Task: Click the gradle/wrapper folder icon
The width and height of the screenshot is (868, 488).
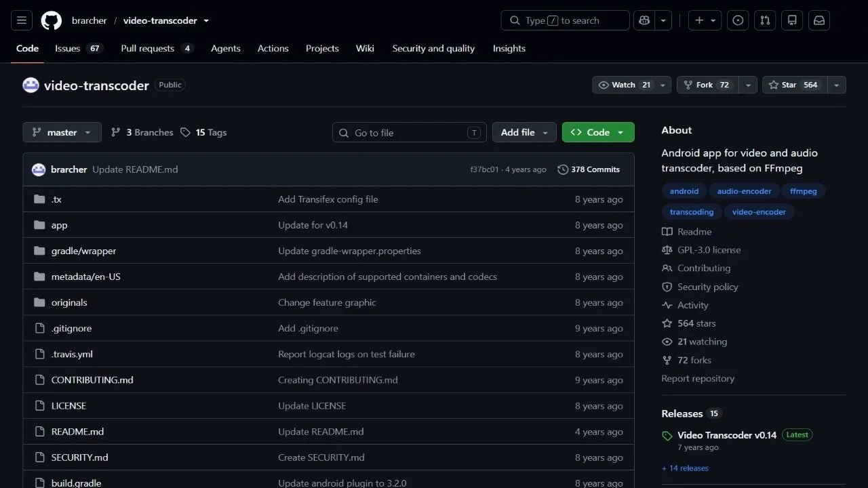Action: click(x=39, y=251)
